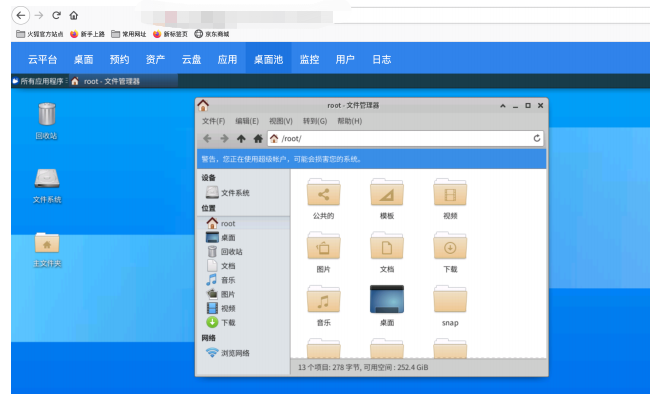Open the 转到(G) menu
The height and width of the screenshot is (398, 650).
[315, 121]
